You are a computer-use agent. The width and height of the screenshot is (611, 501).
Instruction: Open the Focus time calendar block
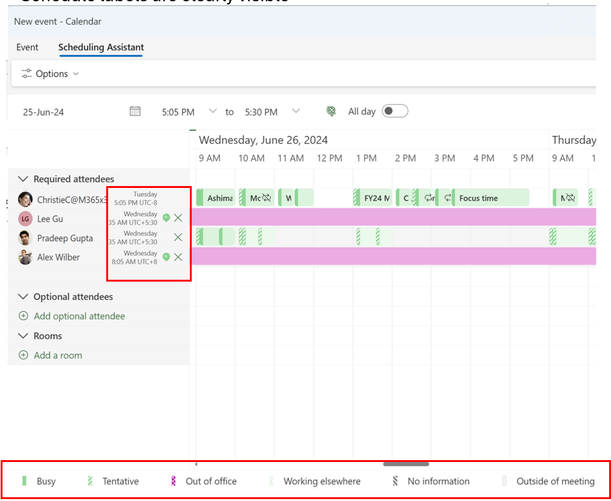(491, 198)
